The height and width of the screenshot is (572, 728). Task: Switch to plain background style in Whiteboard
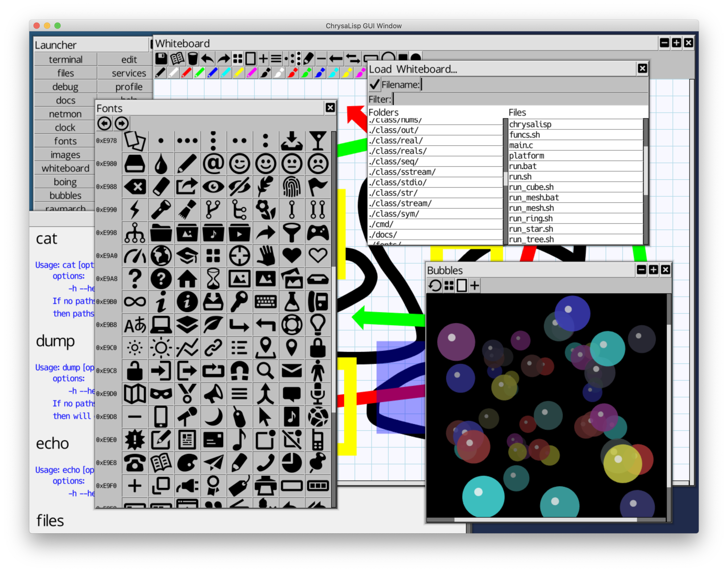coord(251,59)
